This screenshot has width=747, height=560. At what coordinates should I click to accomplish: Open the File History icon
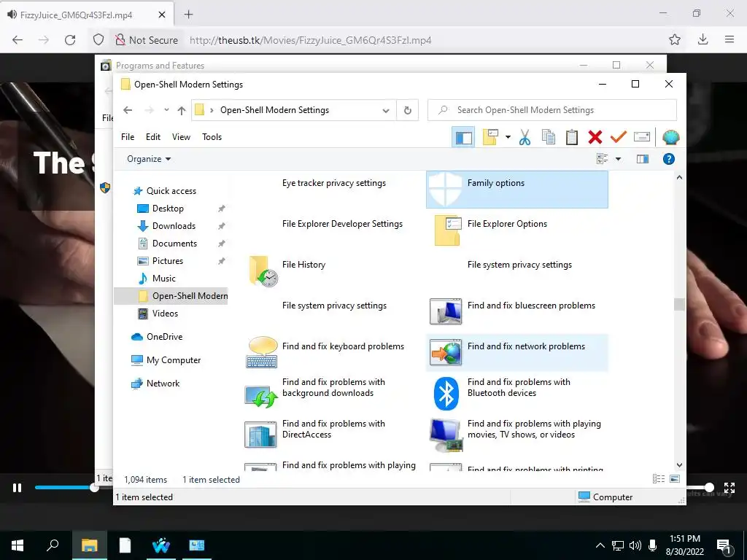pos(263,271)
